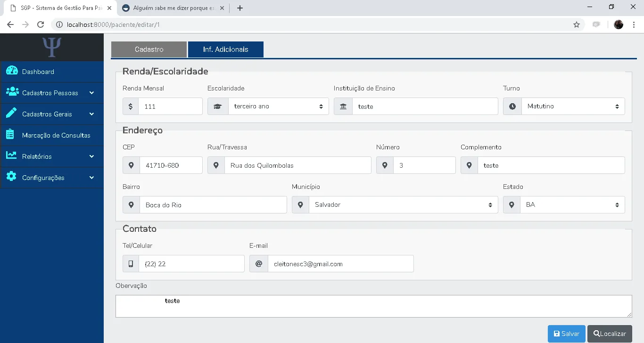
Task: Click the Dashboard gauge icon
Action: click(12, 71)
